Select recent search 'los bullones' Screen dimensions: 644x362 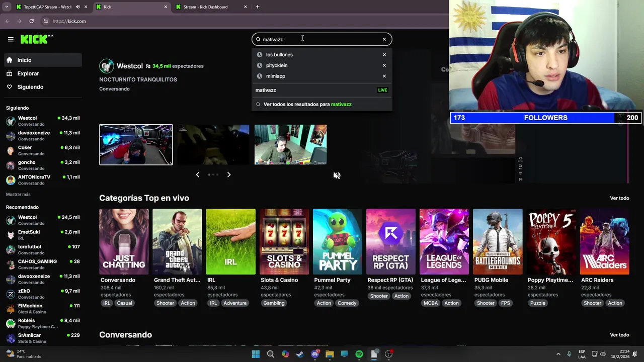coord(279,55)
